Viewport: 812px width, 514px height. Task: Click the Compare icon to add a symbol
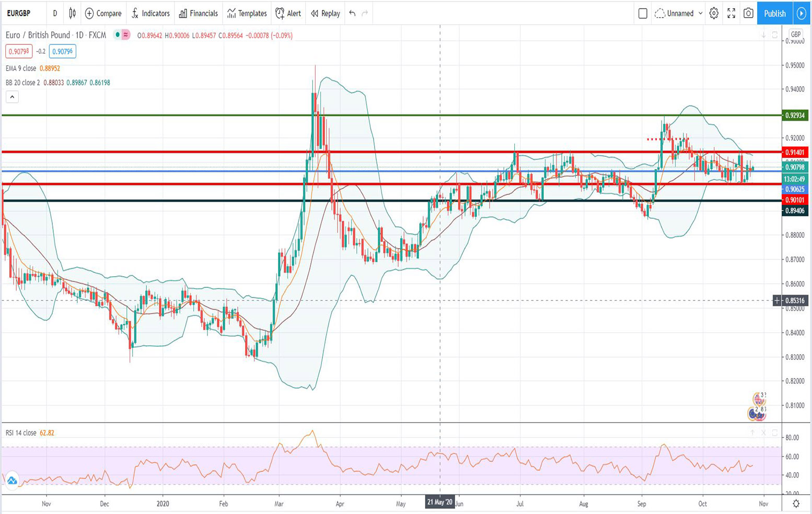[89, 14]
